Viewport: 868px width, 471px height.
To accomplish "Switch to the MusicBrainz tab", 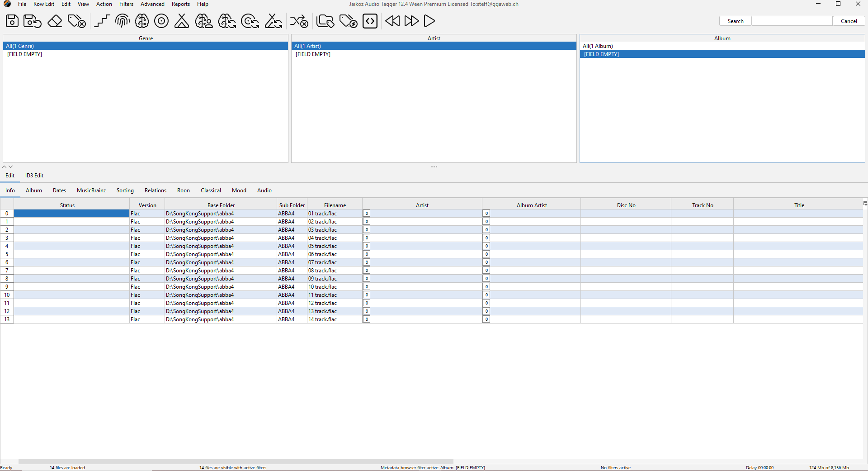I will coord(91,190).
